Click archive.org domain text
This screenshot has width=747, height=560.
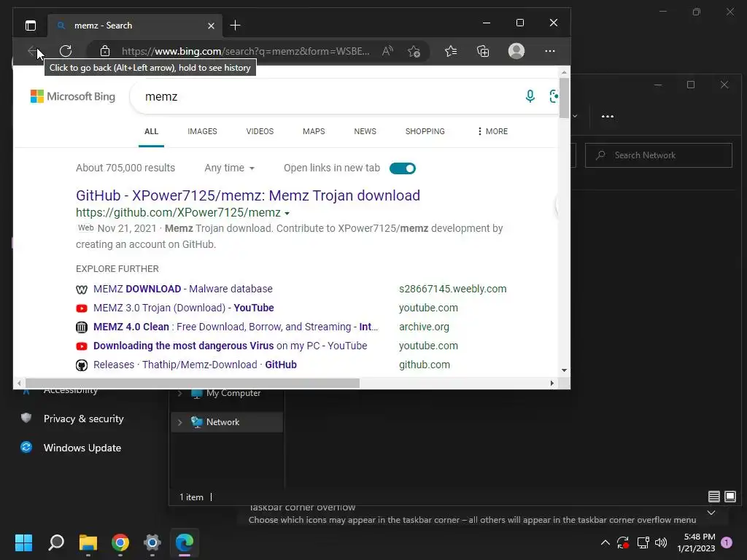424,327
